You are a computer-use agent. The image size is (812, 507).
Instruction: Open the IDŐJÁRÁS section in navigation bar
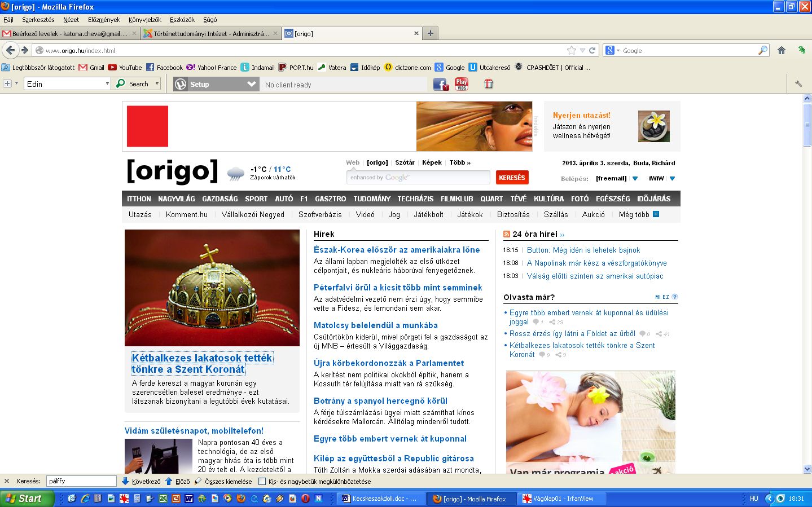click(653, 199)
